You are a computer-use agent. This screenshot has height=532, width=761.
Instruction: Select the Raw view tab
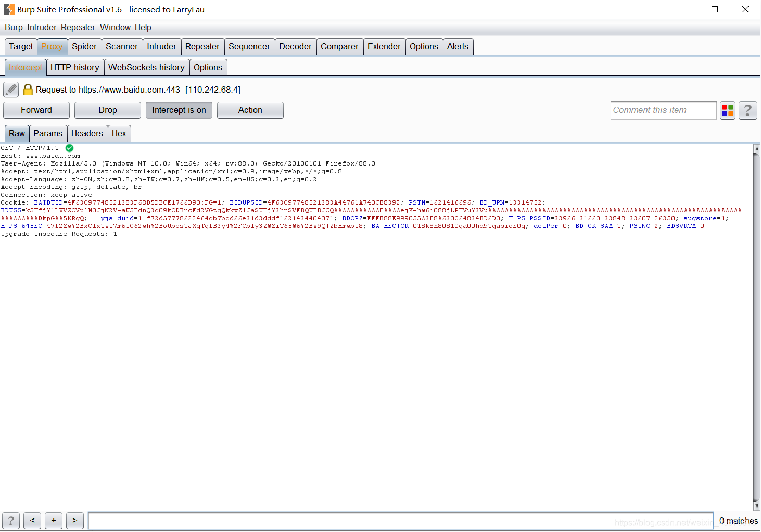17,133
